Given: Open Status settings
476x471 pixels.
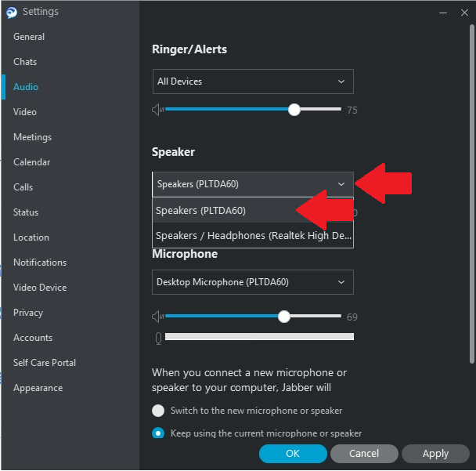Looking at the screenshot, I should (26, 212).
